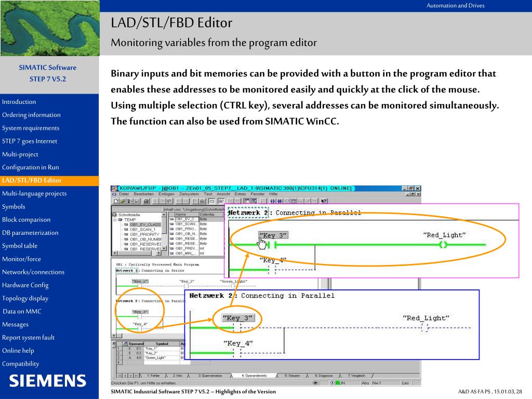
Task: Click the Datentyp column header
Action: point(211,215)
